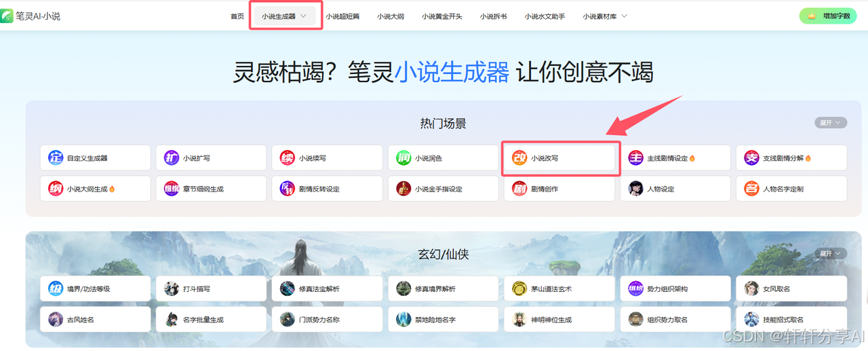Viewport: 868px width, 351px height.
Task: Click the 笔灵AI·小说 logo icon
Action: click(7, 16)
